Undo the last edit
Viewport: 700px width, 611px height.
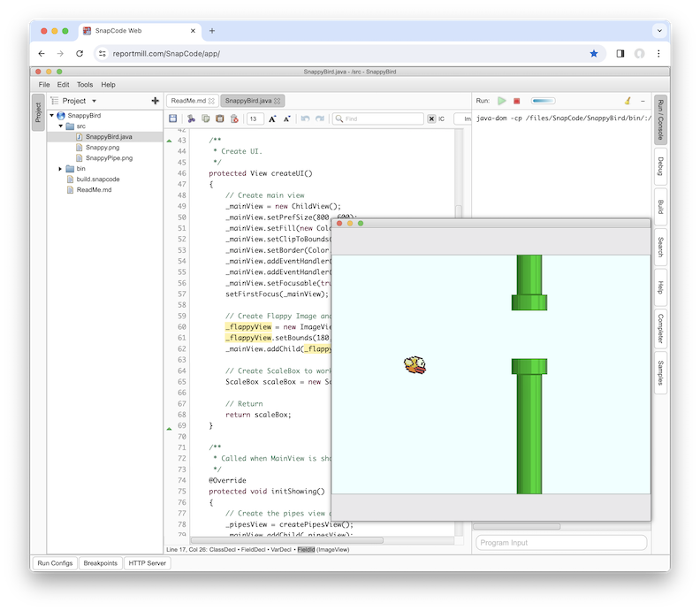[305, 118]
